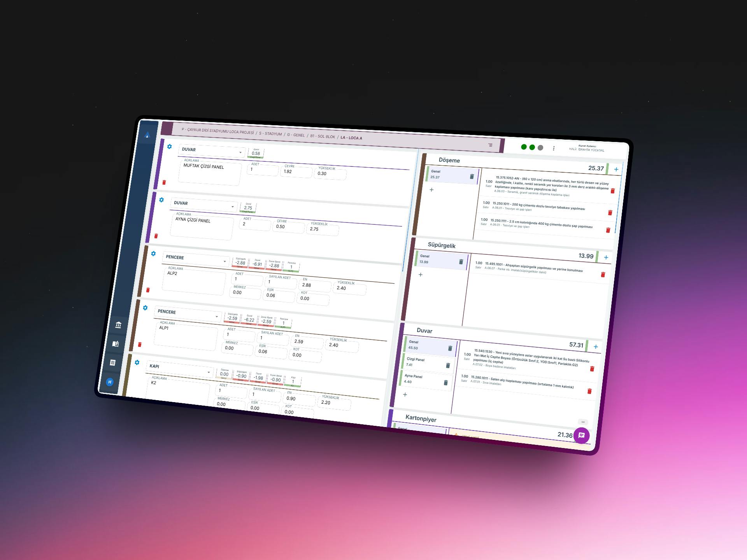
Task: Go to B1 - SOL BLOK breadcrumb
Action: coord(322,136)
